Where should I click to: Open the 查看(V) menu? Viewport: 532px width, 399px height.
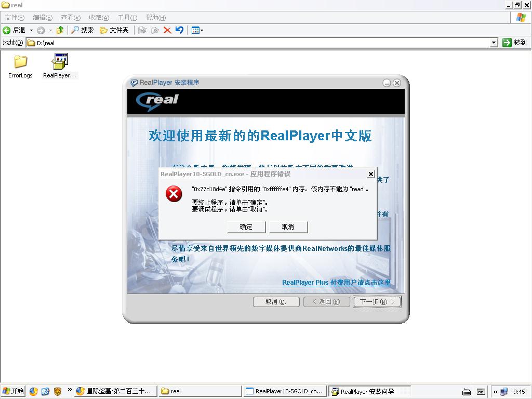(x=71, y=17)
